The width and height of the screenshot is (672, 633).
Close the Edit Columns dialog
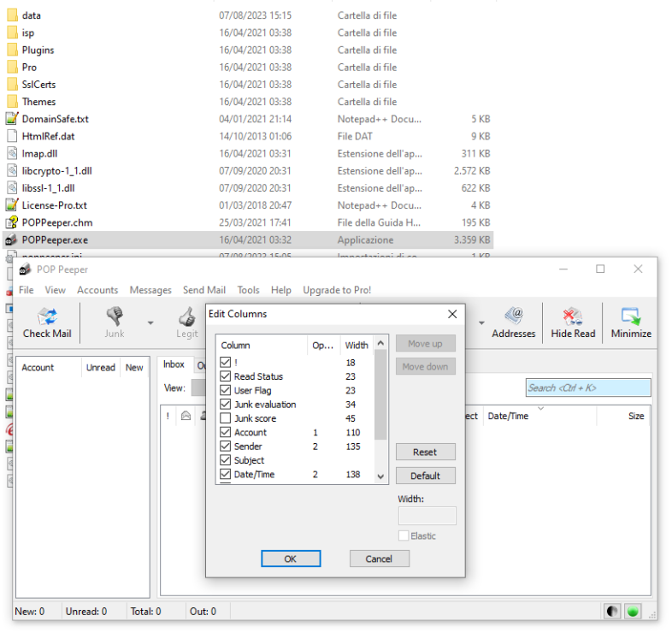point(452,314)
